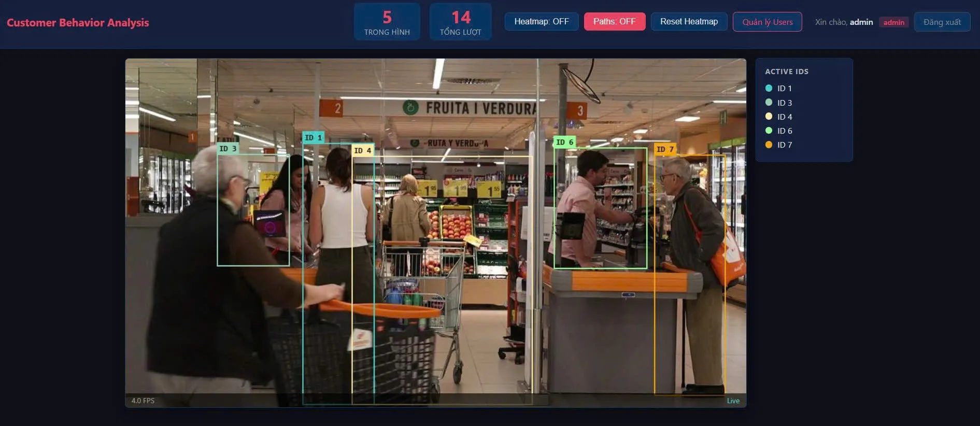980x426 pixels.
Task: Click the Đăng xuất logout button
Action: pos(942,22)
